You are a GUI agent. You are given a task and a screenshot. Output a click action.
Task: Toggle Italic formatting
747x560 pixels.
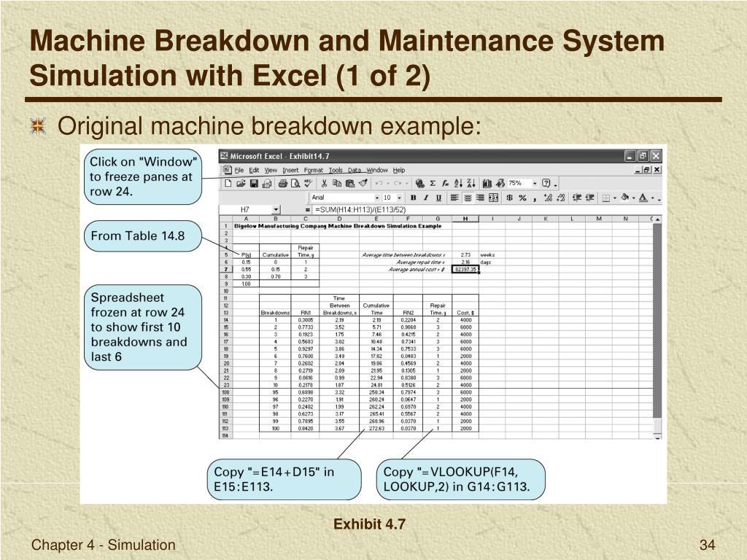(426, 198)
